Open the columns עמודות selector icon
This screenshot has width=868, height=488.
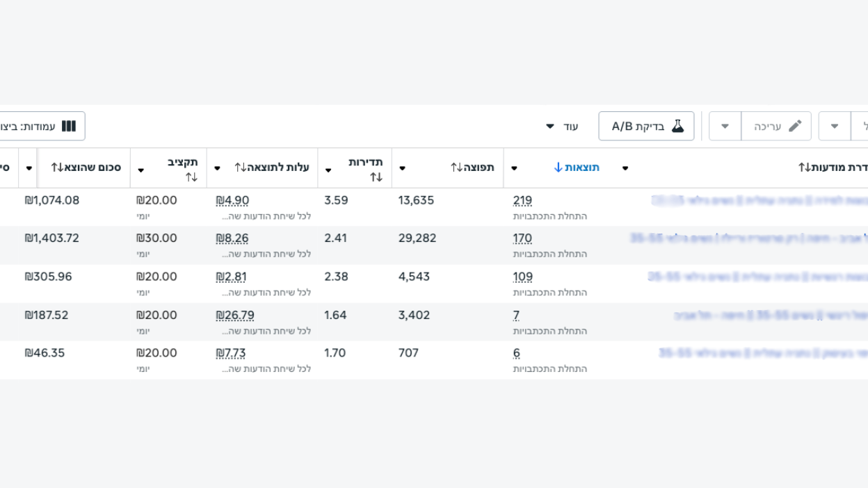tap(69, 126)
